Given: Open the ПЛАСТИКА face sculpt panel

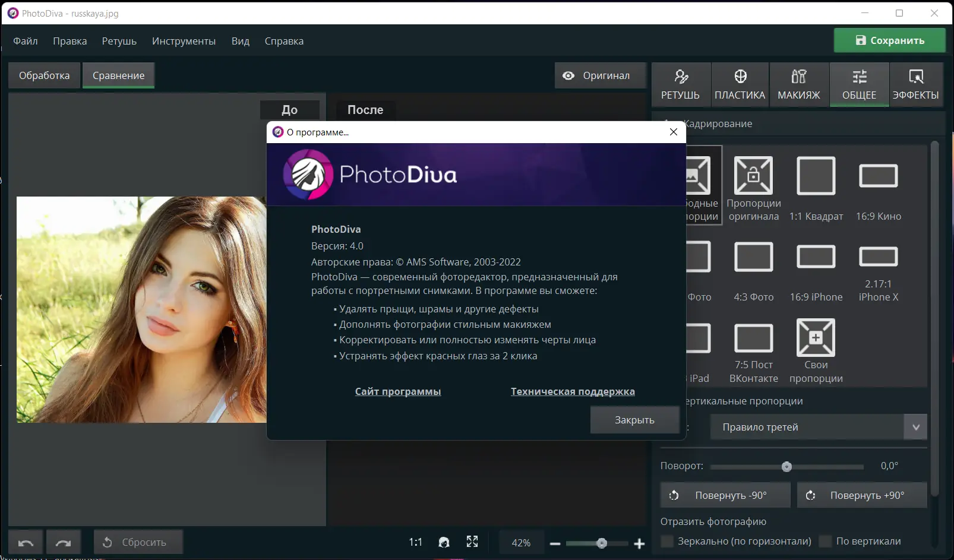Looking at the screenshot, I should pyautogui.click(x=740, y=85).
